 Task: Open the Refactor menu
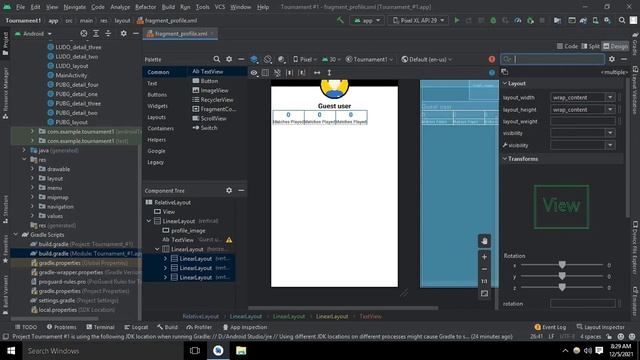[x=146, y=7]
